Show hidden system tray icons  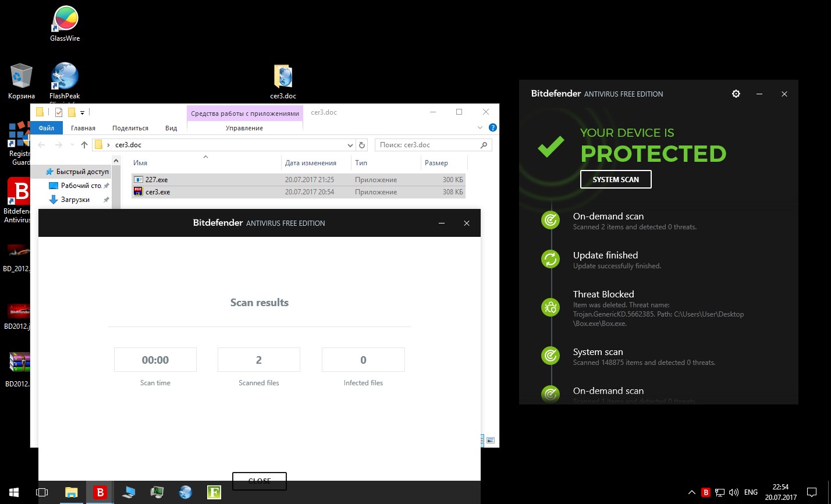tap(692, 492)
